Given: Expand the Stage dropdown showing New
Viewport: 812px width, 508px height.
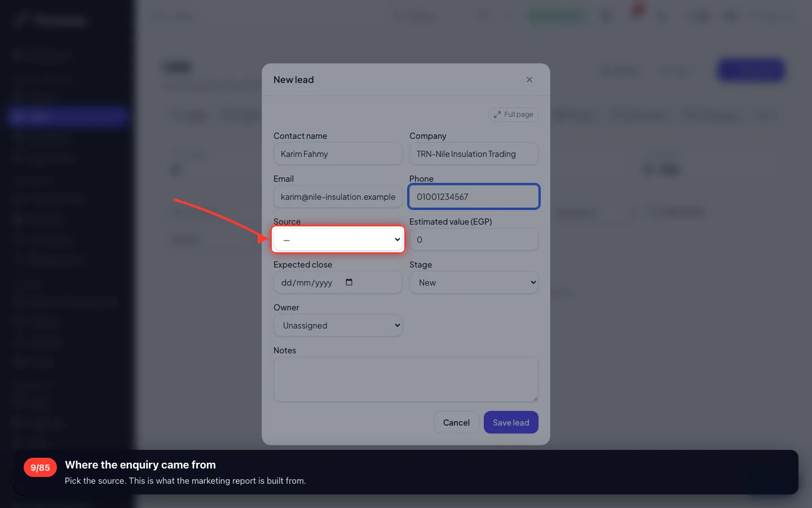Looking at the screenshot, I should [474, 283].
